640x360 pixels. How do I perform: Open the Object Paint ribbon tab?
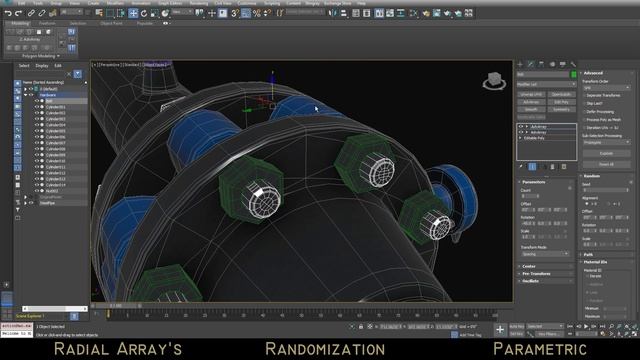[x=111, y=23]
